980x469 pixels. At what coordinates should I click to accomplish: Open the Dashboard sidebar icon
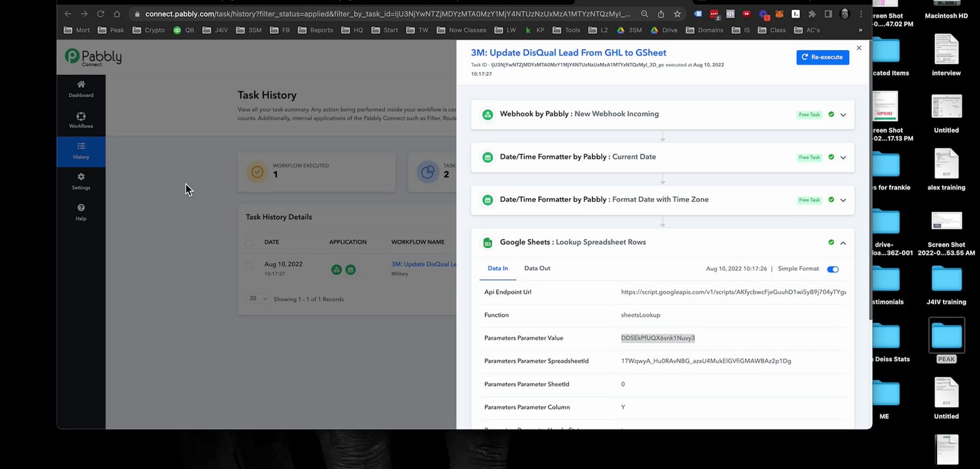click(81, 85)
